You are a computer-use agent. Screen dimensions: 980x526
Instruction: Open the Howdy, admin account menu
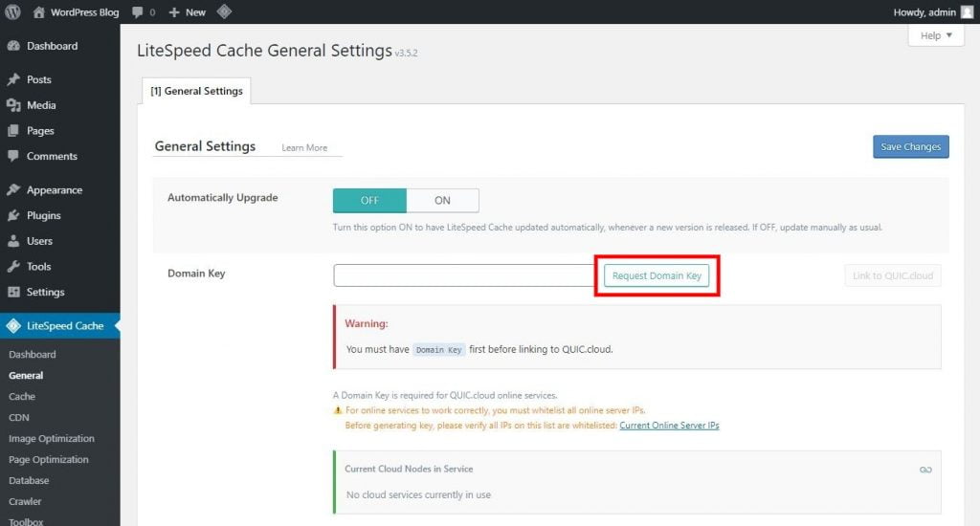[x=934, y=12]
